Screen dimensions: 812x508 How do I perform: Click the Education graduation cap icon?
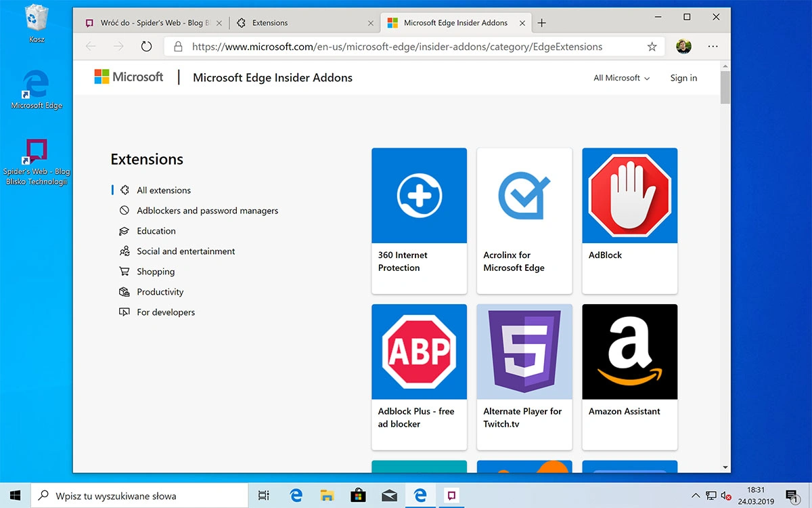(x=125, y=231)
